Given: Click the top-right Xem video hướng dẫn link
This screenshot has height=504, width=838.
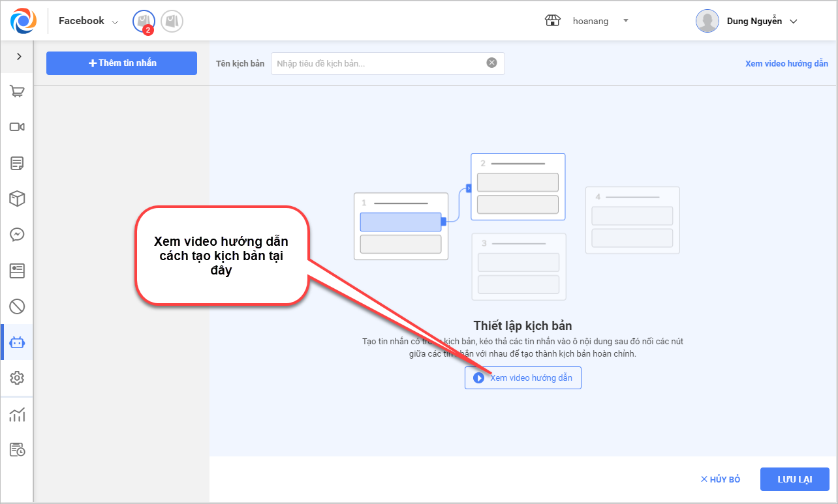Looking at the screenshot, I should (786, 64).
